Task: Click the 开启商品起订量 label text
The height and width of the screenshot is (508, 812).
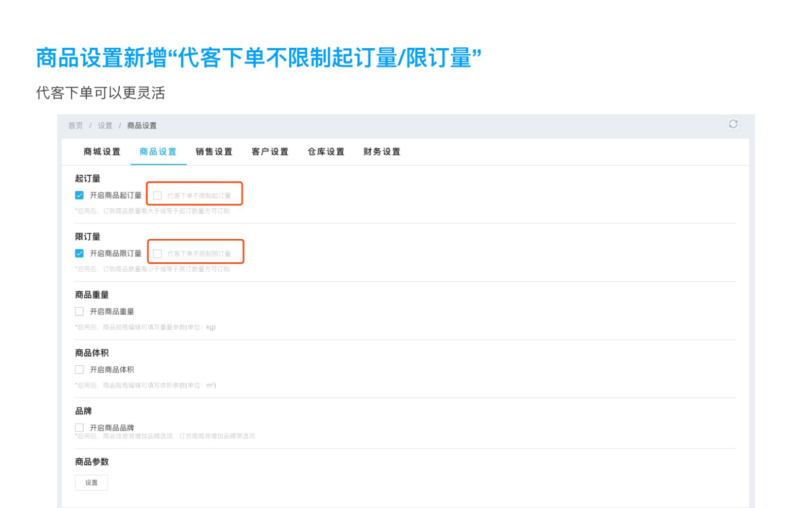Action: 116,196
